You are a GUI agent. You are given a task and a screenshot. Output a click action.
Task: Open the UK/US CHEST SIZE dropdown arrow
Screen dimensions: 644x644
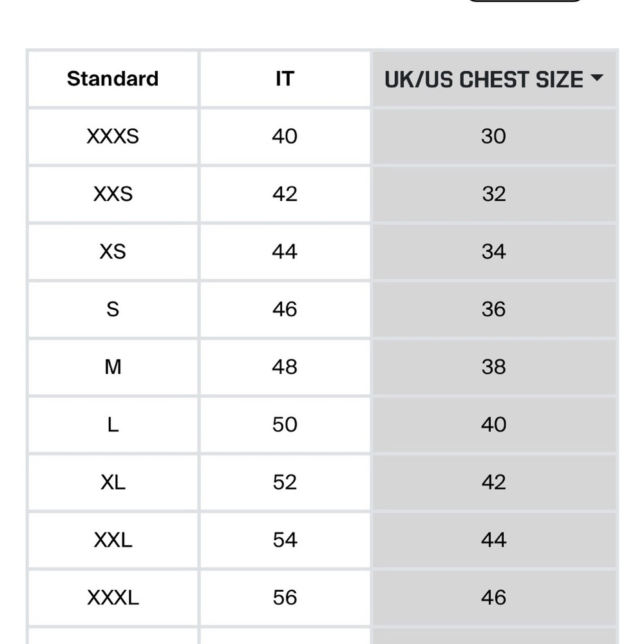[x=596, y=77]
